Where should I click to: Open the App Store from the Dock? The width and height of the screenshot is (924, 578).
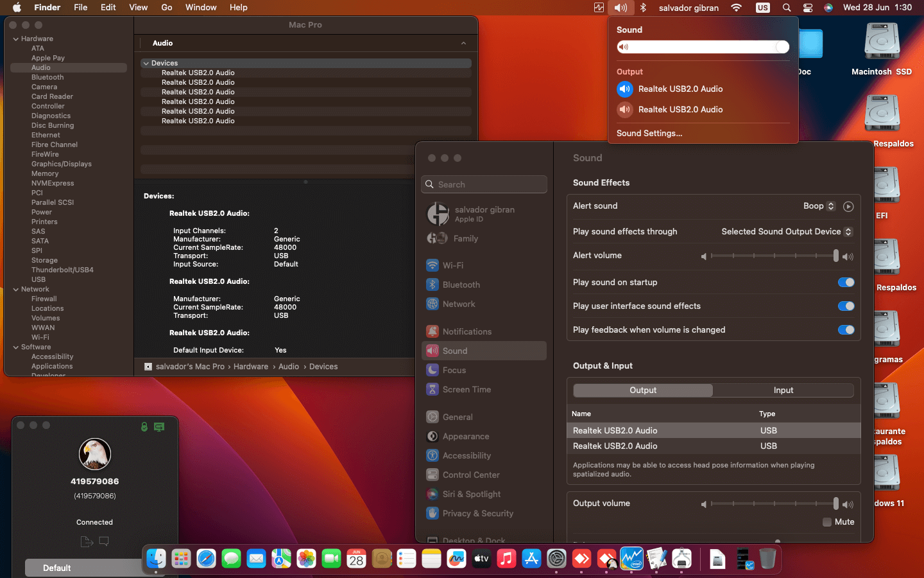pyautogui.click(x=531, y=559)
